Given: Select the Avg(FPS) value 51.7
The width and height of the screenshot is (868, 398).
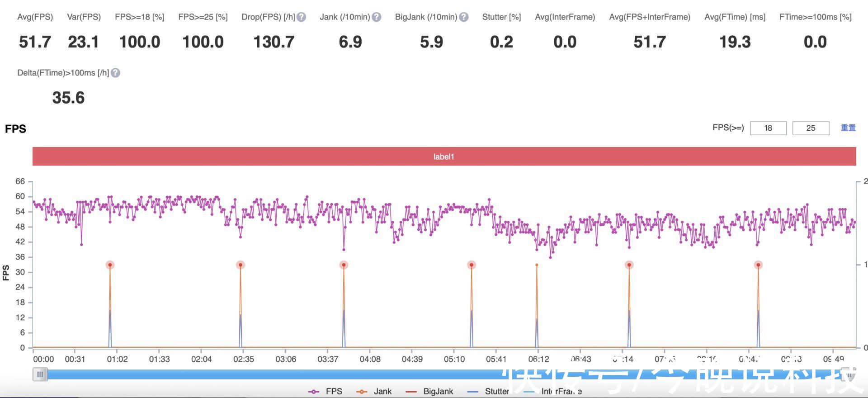Looking at the screenshot, I should [35, 42].
